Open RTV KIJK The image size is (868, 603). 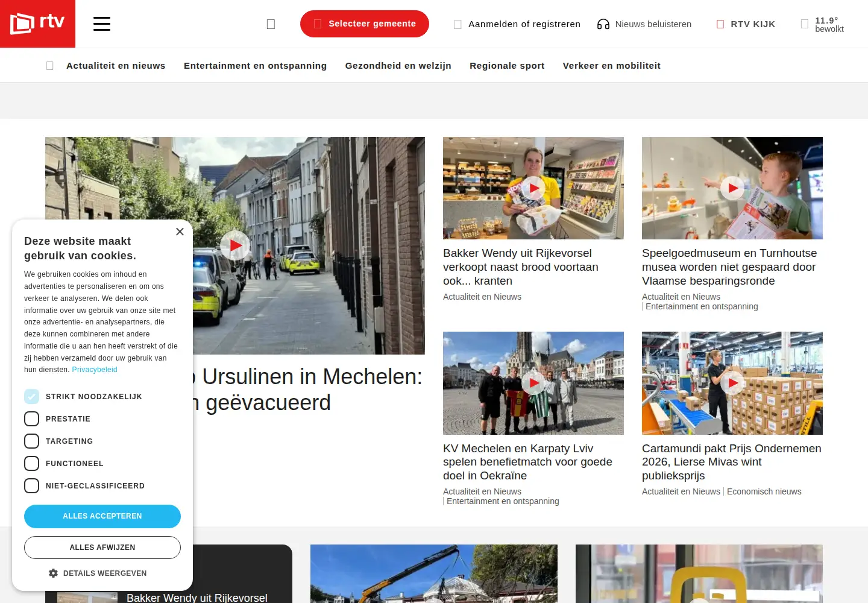pyautogui.click(x=746, y=24)
